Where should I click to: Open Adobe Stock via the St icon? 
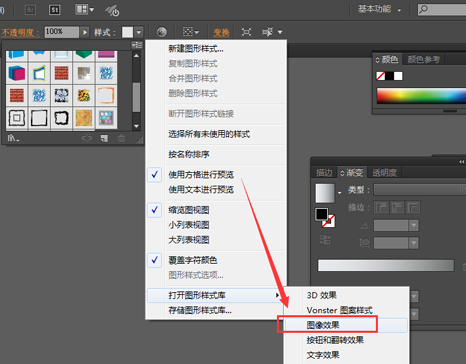[x=55, y=10]
